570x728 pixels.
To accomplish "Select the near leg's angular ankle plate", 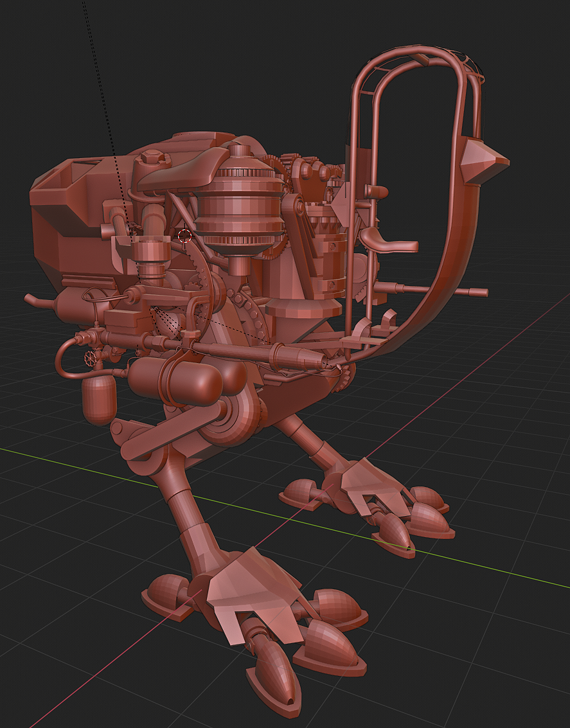I will [253, 595].
